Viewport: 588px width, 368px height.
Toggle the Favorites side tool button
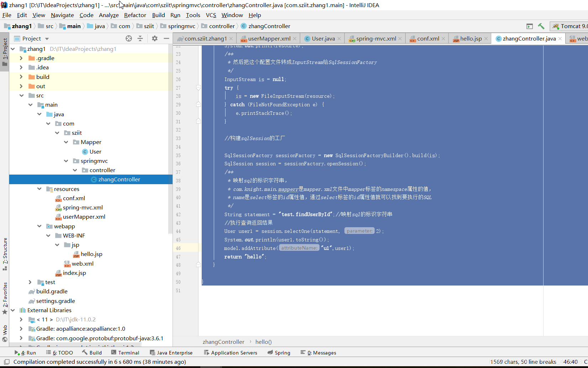click(x=5, y=298)
